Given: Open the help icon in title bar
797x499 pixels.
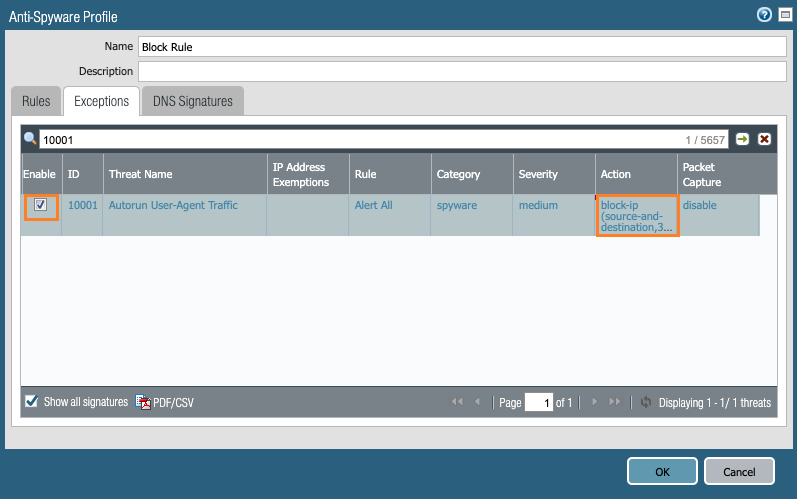Looking at the screenshot, I should pos(764,14).
